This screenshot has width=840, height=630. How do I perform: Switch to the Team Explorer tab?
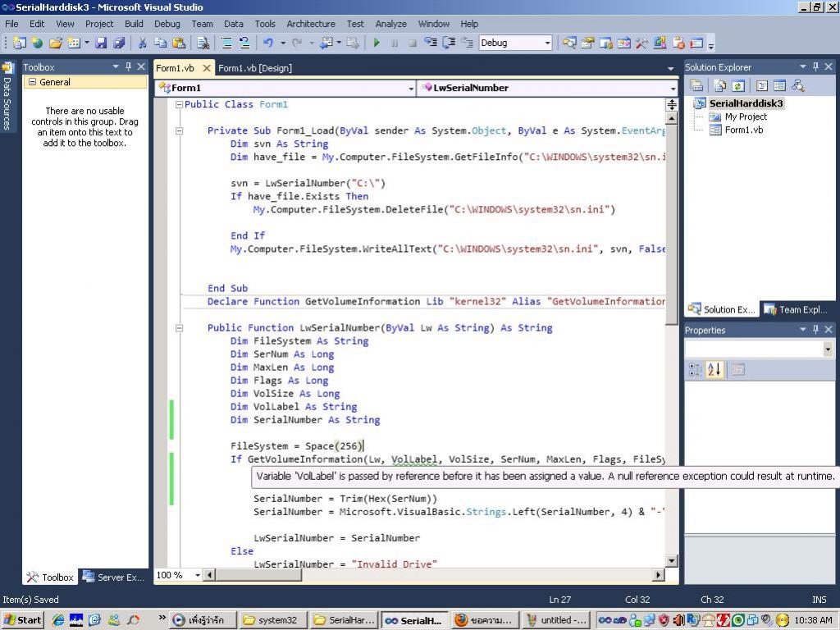pyautogui.click(x=796, y=309)
